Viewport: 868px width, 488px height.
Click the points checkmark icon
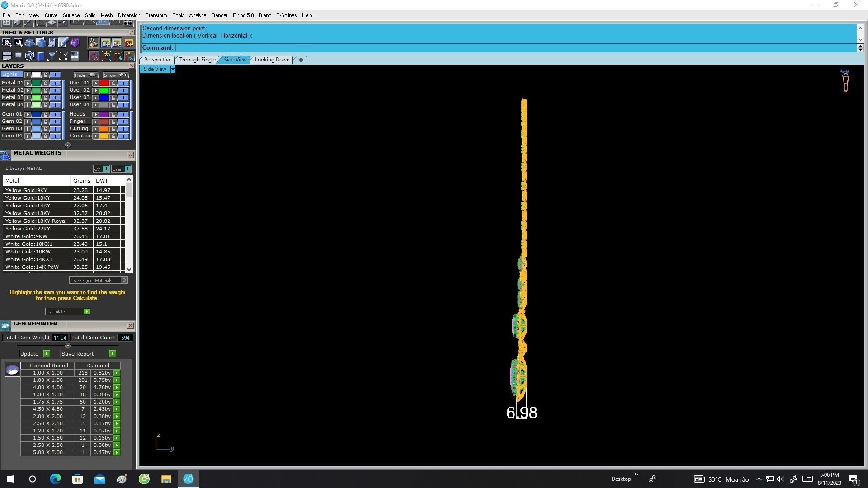click(x=64, y=56)
